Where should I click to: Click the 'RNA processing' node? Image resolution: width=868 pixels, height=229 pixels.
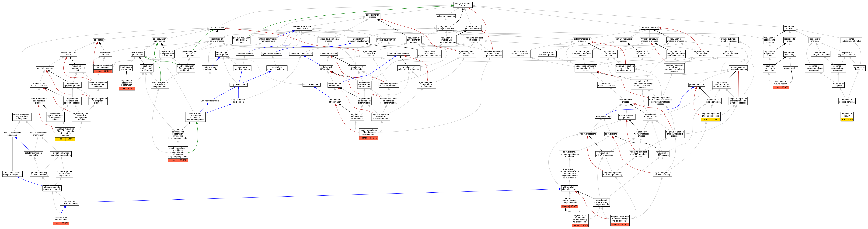603,117
